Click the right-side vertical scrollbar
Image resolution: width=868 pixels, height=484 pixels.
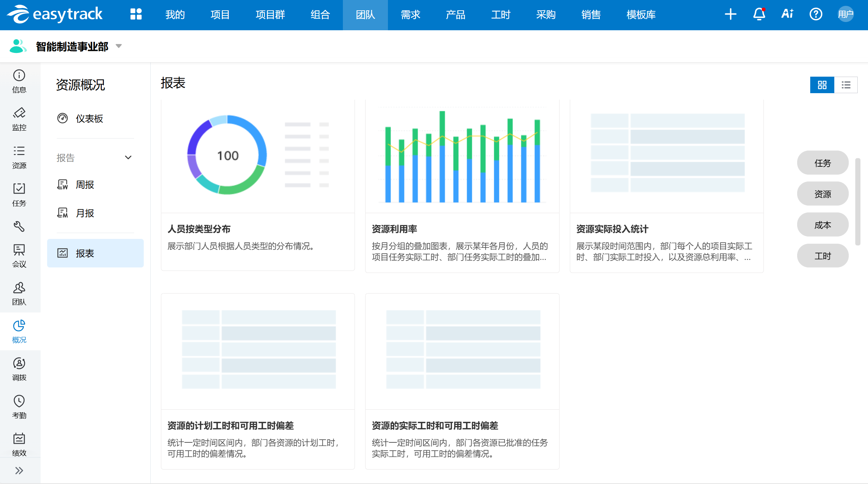(x=858, y=201)
